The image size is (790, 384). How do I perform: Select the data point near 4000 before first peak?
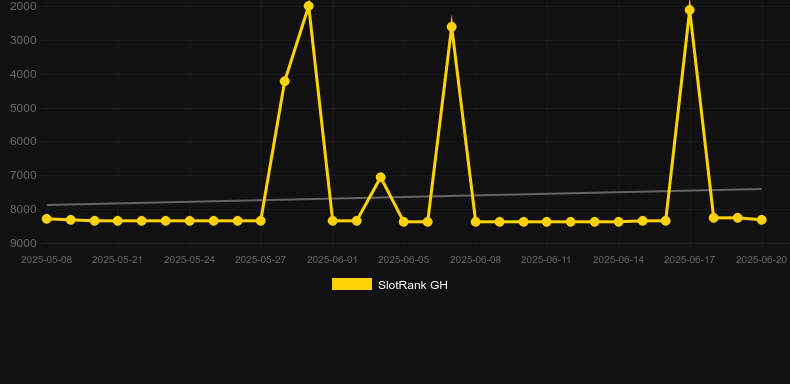(285, 81)
